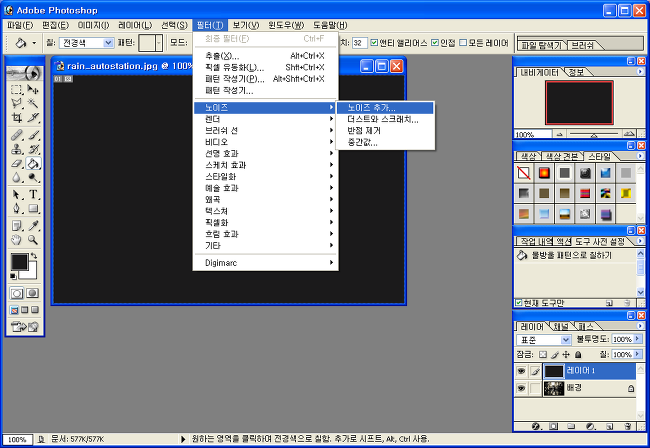Viewport: 650px width, 448px height.
Task: Open the layer 칠 fill slider arrow
Action: pyautogui.click(x=638, y=354)
